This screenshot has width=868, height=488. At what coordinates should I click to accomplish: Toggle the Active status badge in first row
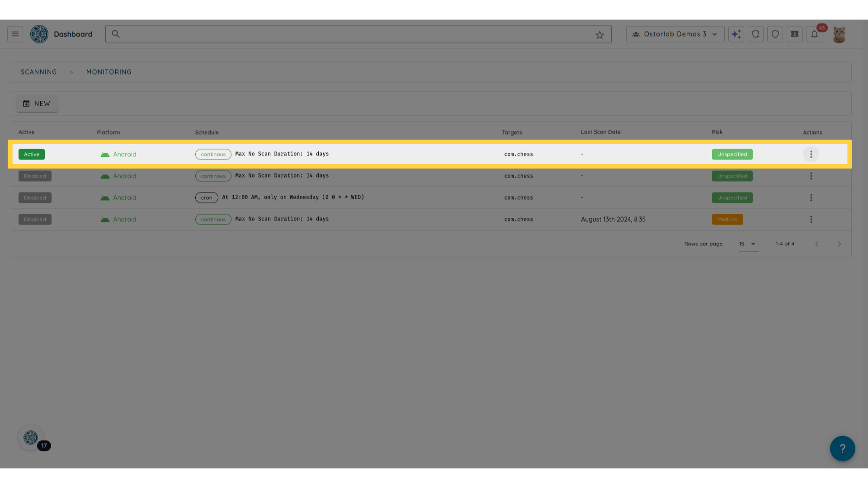tap(32, 155)
